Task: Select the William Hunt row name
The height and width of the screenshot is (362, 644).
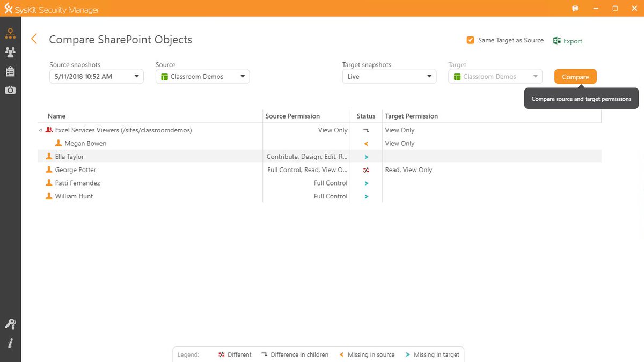Action: [x=74, y=196]
